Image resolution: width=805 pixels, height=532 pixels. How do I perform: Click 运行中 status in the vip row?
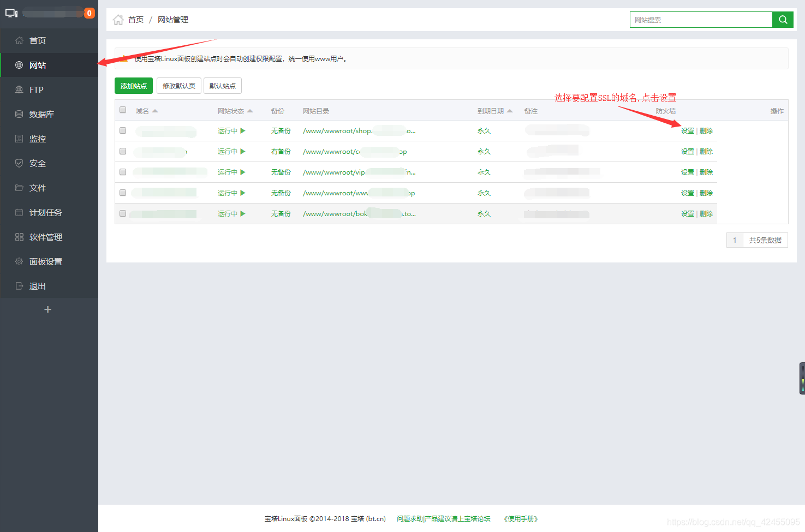[x=228, y=172]
